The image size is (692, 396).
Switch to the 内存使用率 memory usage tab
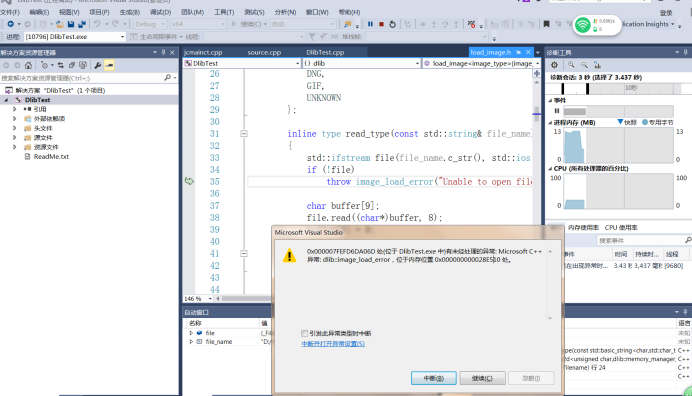pos(583,228)
